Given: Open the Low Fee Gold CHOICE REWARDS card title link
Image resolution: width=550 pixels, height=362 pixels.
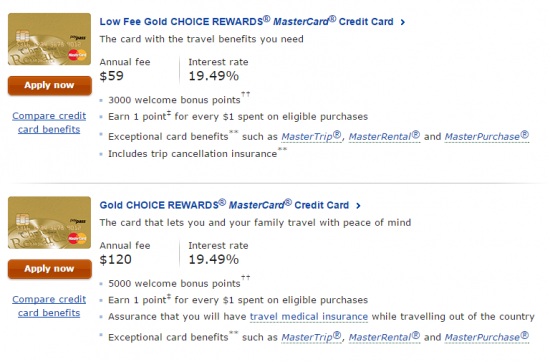Looking at the screenshot, I should pos(246,21).
